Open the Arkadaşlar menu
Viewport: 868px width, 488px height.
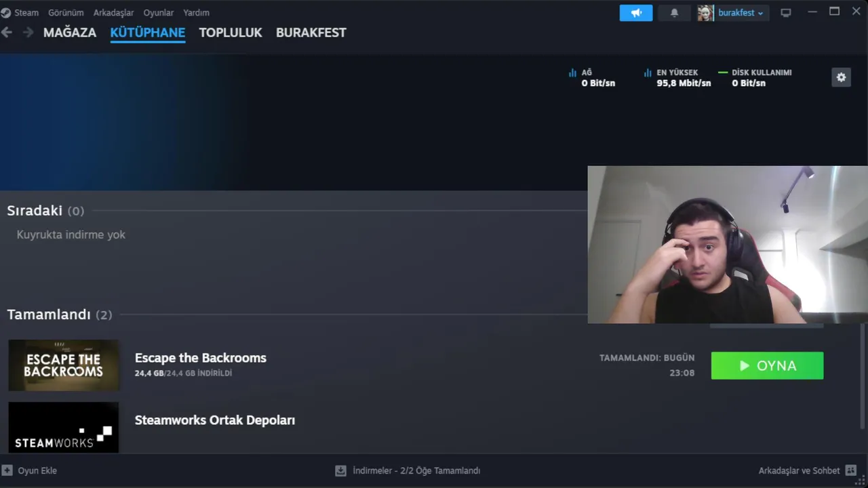tap(113, 12)
